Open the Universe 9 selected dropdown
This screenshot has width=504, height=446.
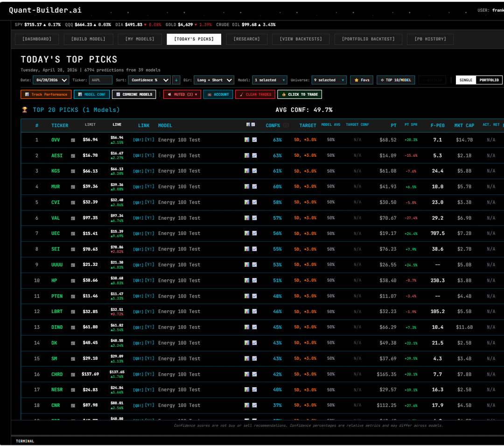[x=329, y=80]
